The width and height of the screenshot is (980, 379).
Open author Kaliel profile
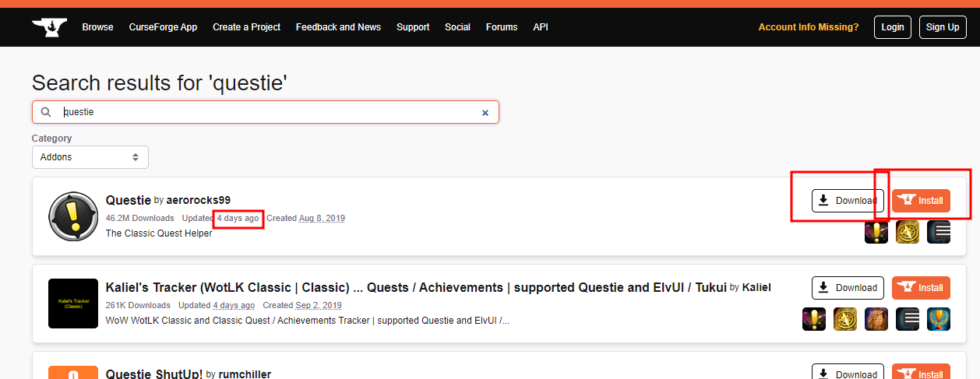756,287
